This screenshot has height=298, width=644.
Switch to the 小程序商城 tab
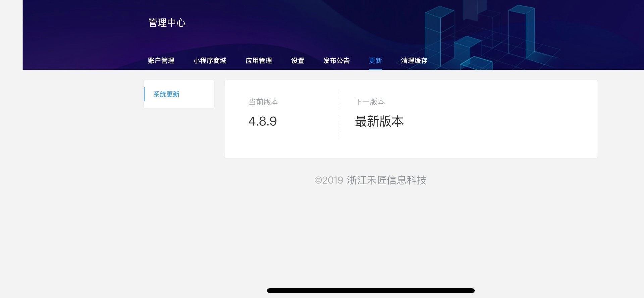click(x=210, y=61)
